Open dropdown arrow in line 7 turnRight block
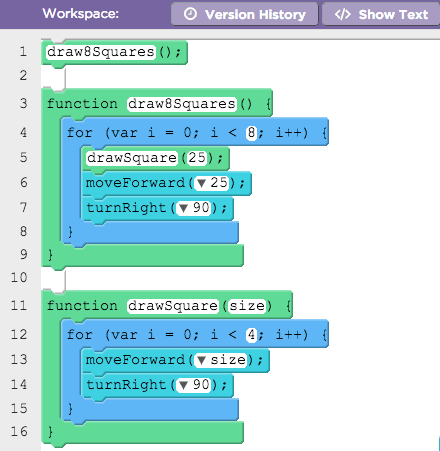 pos(183,208)
